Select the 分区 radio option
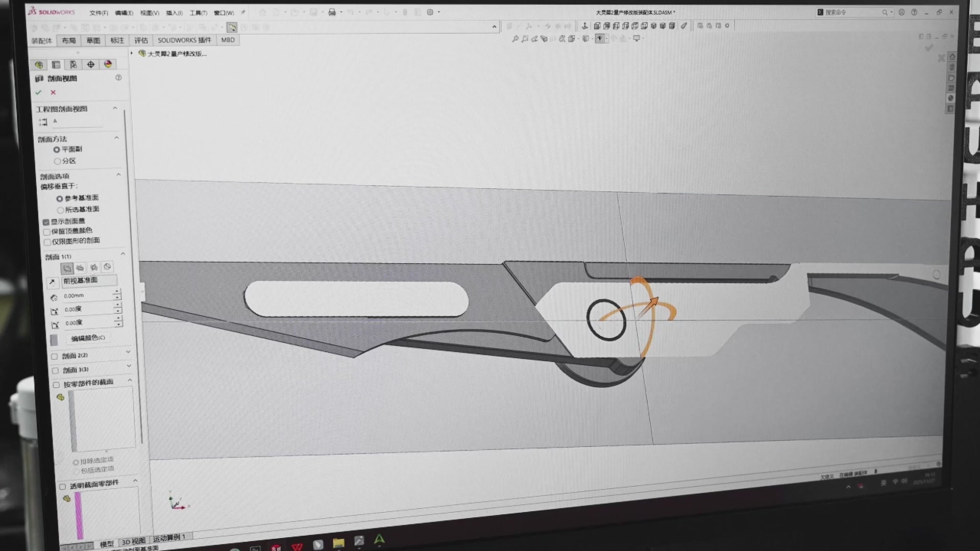Image resolution: width=980 pixels, height=551 pixels. [x=58, y=161]
